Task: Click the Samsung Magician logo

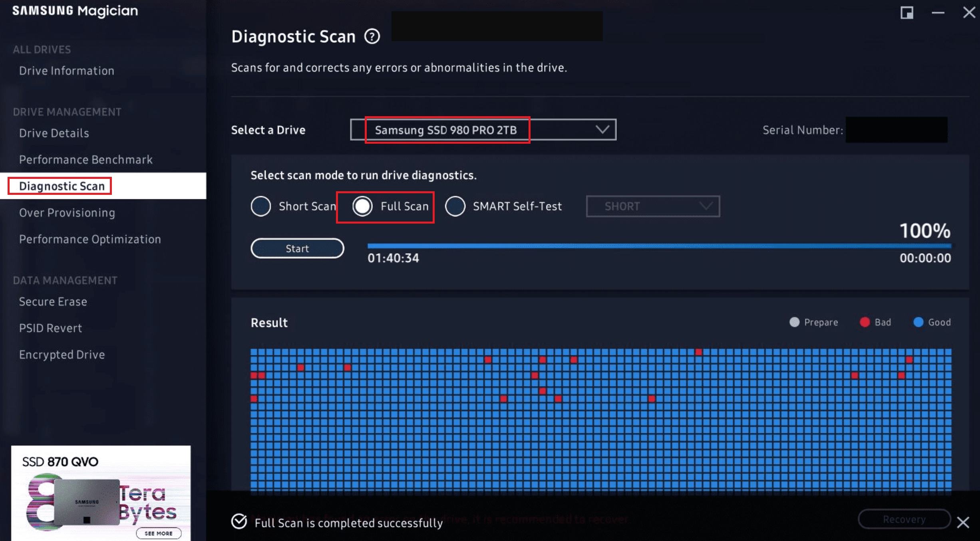Action: click(x=75, y=11)
